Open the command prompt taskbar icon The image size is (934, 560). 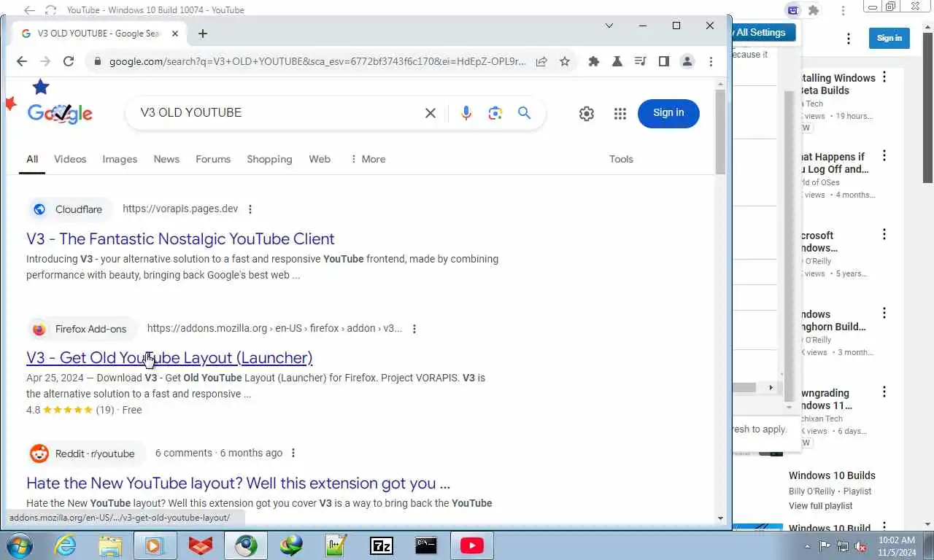click(426, 545)
